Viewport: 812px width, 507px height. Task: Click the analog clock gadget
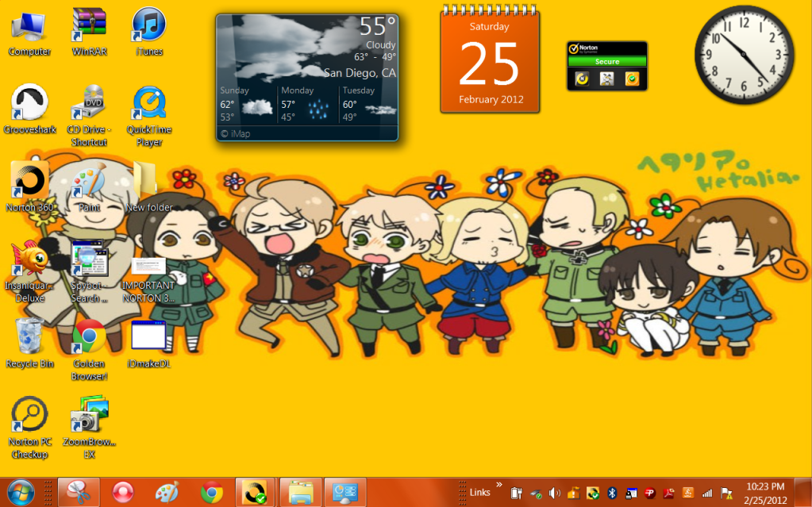pyautogui.click(x=744, y=55)
